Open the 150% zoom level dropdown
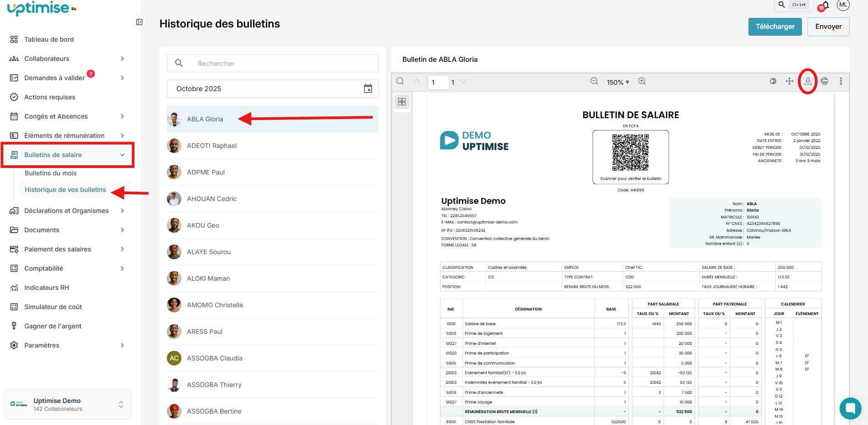This screenshot has height=425, width=868. point(618,82)
